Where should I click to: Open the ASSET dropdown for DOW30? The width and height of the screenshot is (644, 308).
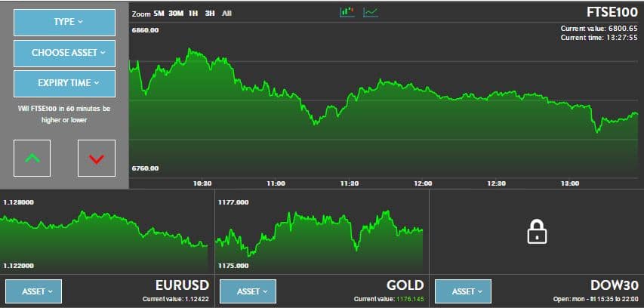pyautogui.click(x=464, y=291)
